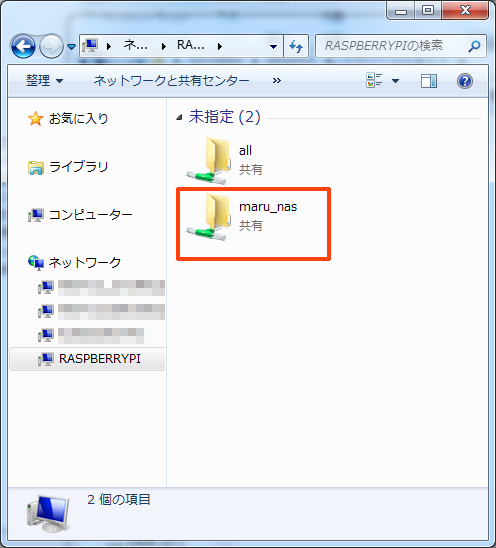Open the view options dropdown arrow
The image size is (496, 548).
tap(395, 81)
